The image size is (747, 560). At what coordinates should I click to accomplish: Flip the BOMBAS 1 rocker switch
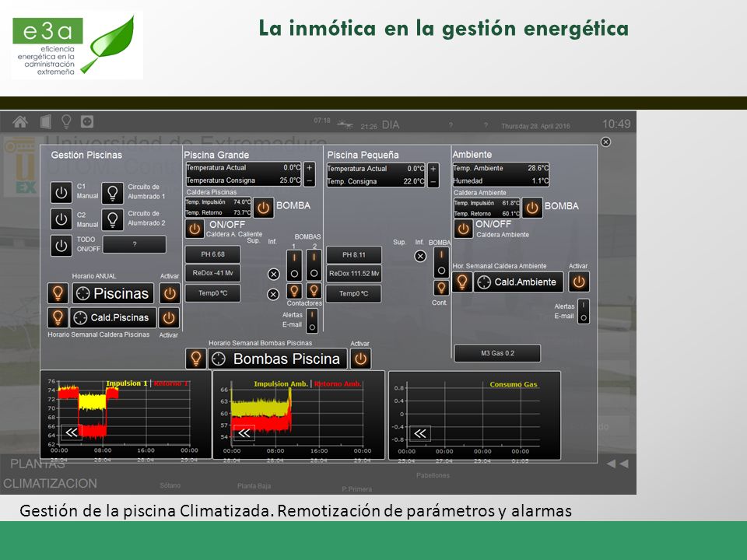(294, 265)
